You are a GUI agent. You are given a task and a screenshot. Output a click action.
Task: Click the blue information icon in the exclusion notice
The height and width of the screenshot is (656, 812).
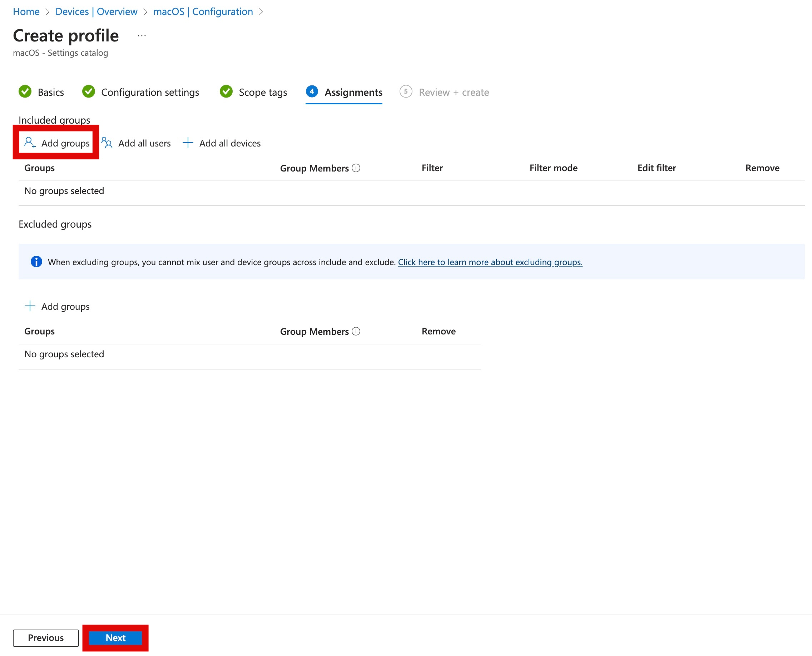(36, 262)
